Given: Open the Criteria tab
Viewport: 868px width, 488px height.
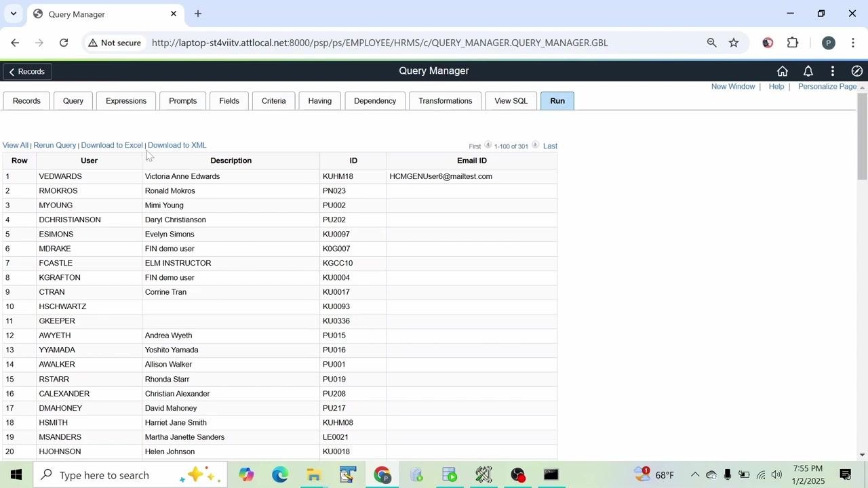Looking at the screenshot, I should (274, 101).
